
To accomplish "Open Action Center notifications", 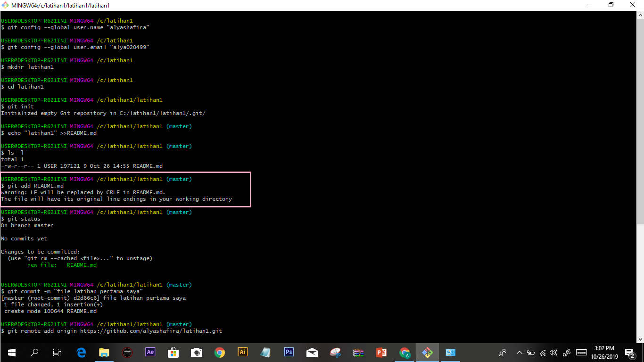I will point(630,352).
